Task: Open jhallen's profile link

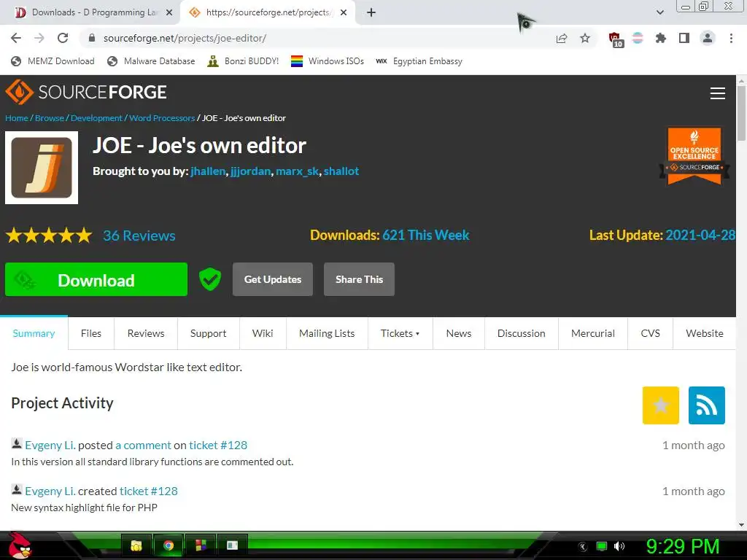Action: click(208, 171)
